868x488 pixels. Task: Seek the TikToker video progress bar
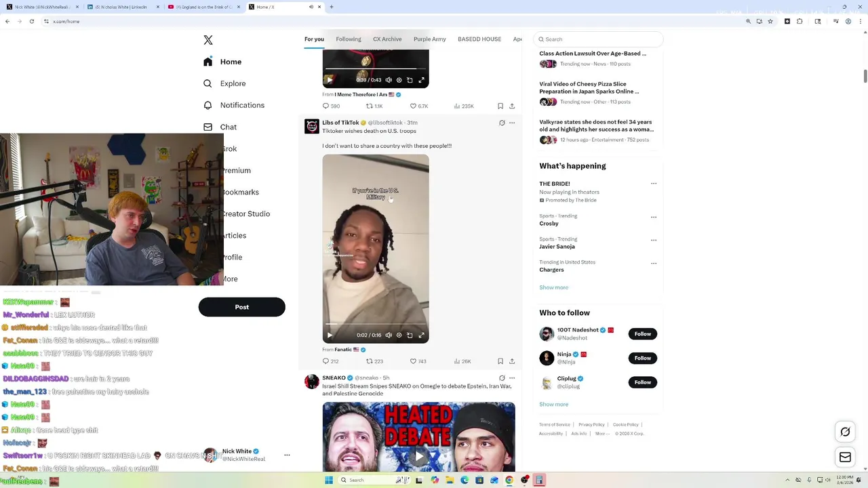tap(376, 324)
